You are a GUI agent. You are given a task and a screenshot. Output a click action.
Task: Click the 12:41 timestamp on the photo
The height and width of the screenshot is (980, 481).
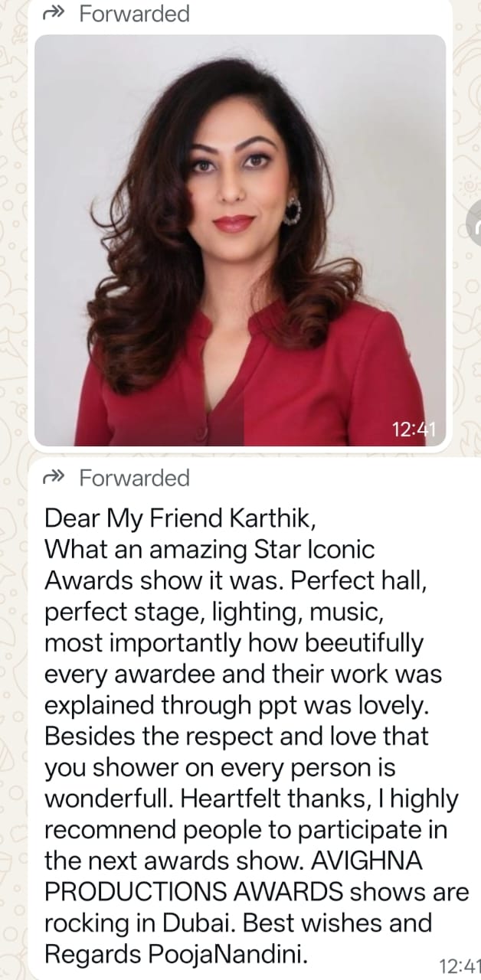click(x=413, y=430)
